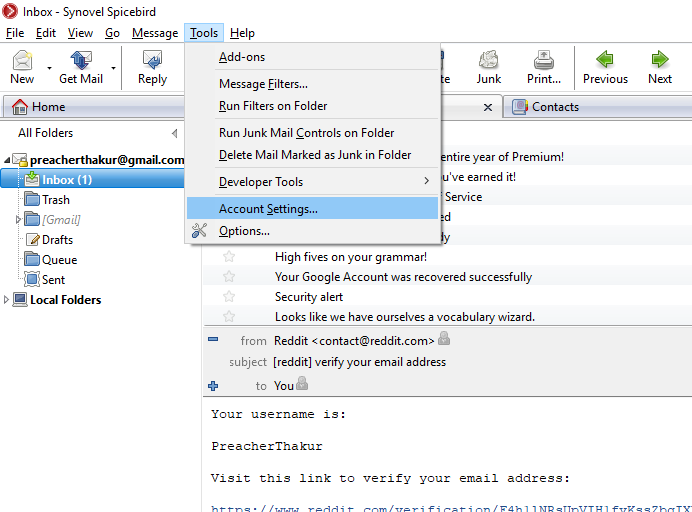Click the All Folders previous-view arrow
Viewport: 692px width, 512px height.
[175, 133]
